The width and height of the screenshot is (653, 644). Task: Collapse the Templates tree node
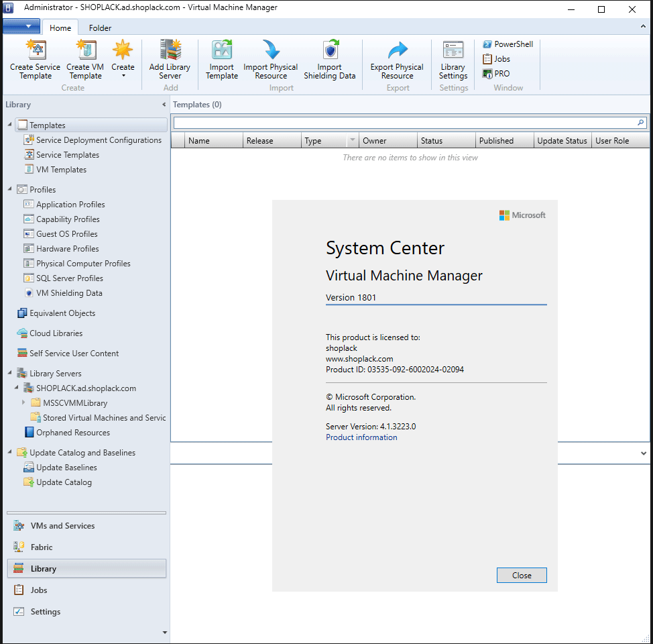pyautogui.click(x=9, y=124)
